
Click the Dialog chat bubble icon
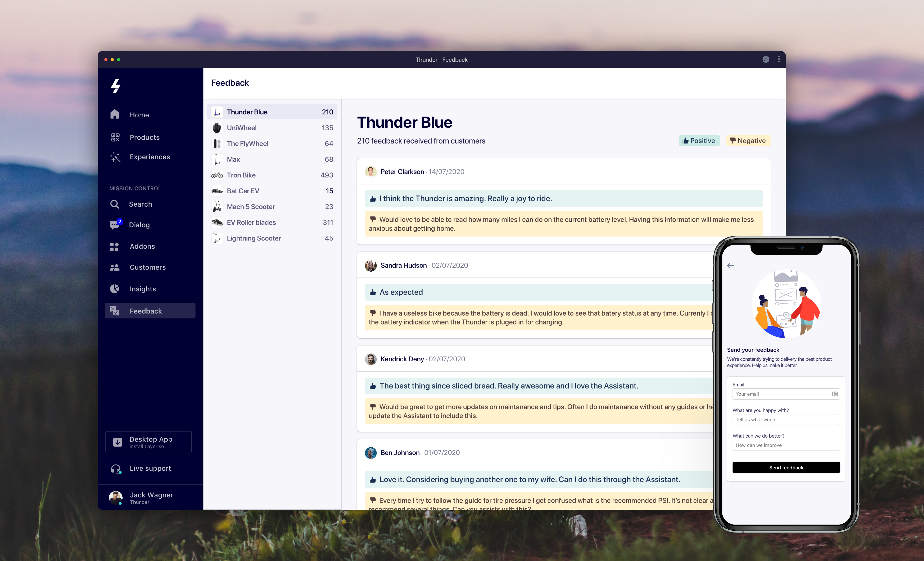pos(115,225)
